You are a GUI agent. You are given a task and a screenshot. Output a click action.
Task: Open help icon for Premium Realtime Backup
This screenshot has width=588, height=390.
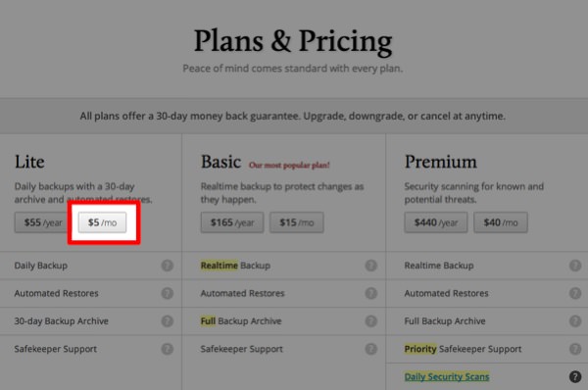pyautogui.click(x=575, y=266)
